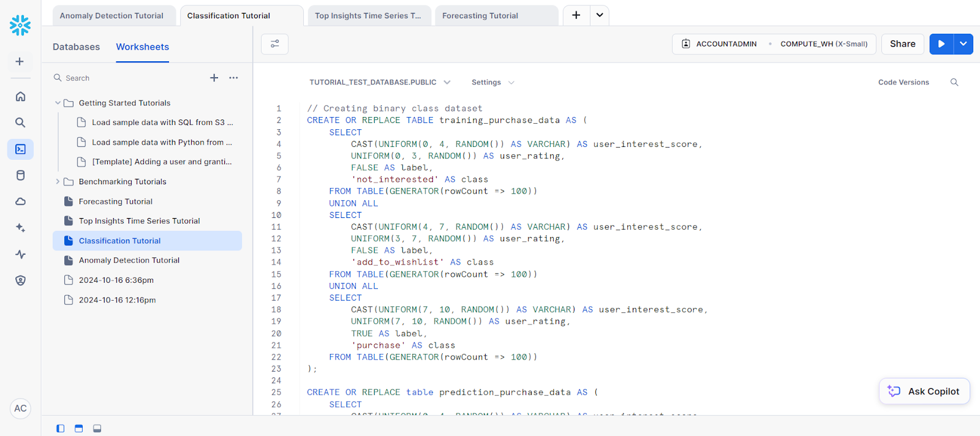The width and height of the screenshot is (980, 436).
Task: Open the Monitoring activity pulse icon
Action: (x=20, y=254)
